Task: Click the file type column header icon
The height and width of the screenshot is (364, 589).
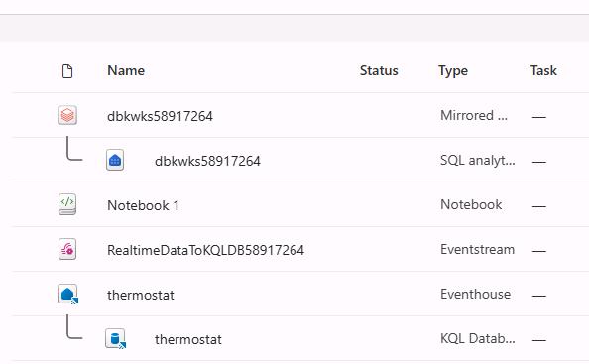Action: (x=67, y=71)
